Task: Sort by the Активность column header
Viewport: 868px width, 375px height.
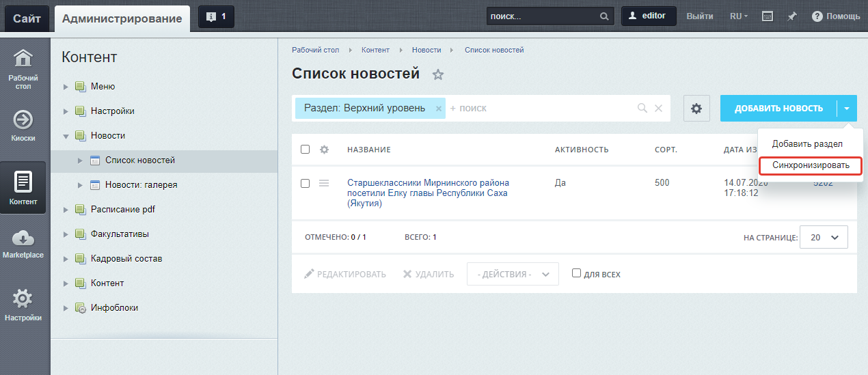Action: click(x=582, y=150)
